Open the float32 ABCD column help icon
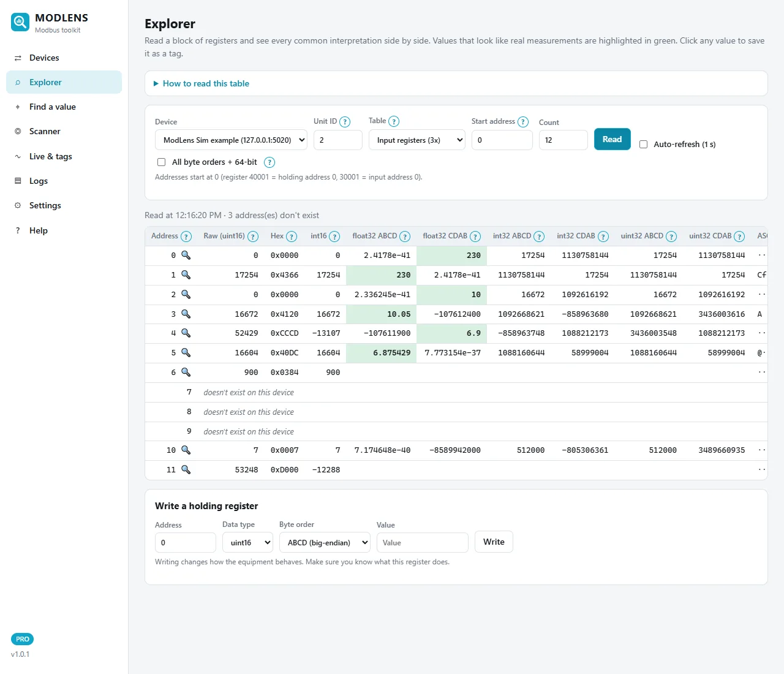The width and height of the screenshot is (784, 674). click(x=405, y=237)
